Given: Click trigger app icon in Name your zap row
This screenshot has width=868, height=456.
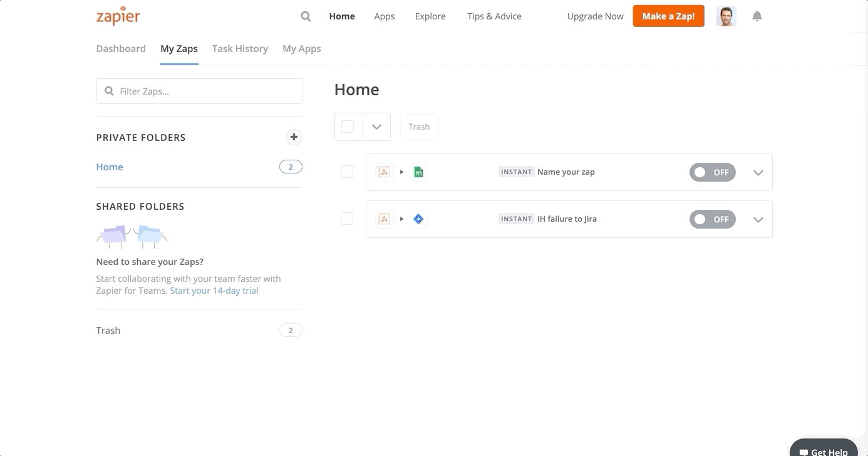Looking at the screenshot, I should [x=385, y=172].
